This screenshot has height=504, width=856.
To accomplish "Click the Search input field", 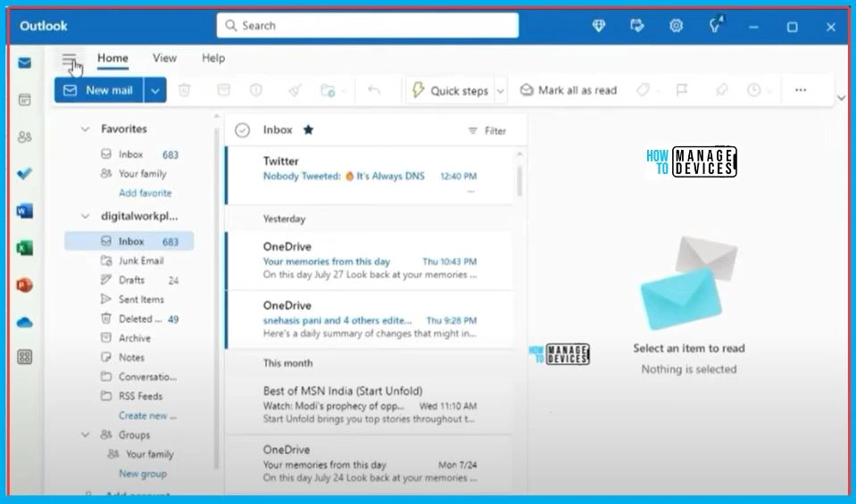I will coord(368,26).
